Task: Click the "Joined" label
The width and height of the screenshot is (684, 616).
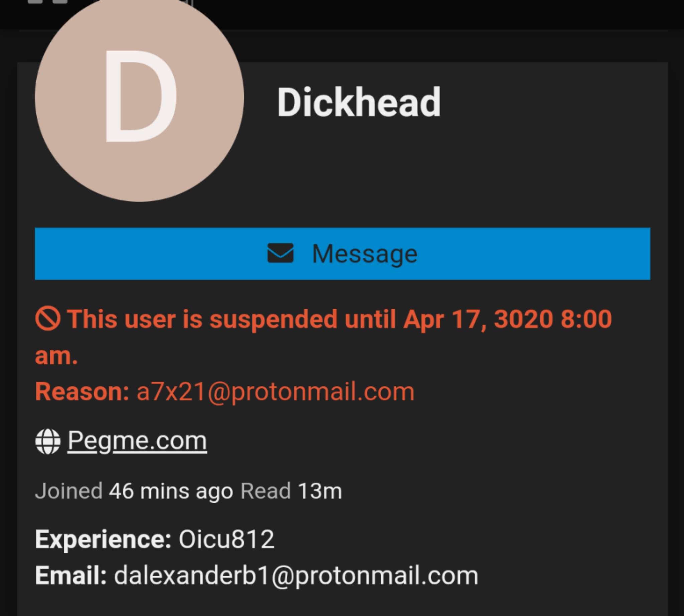Action: point(69,491)
